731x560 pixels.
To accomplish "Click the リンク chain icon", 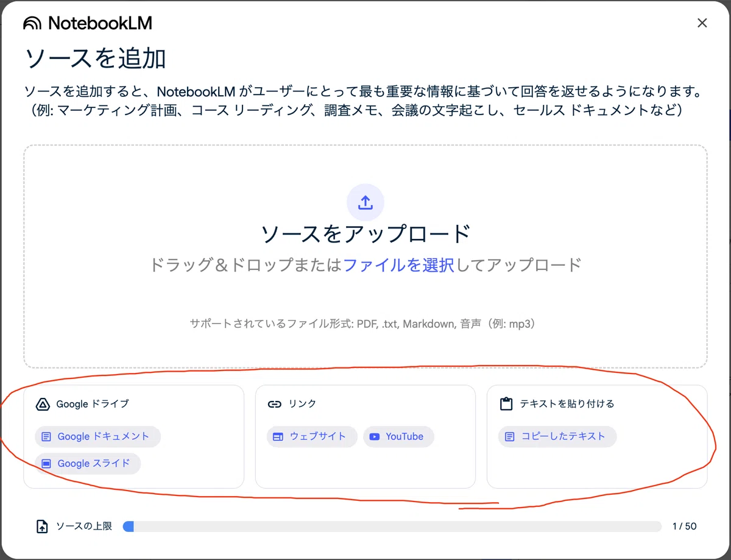I will pyautogui.click(x=275, y=404).
